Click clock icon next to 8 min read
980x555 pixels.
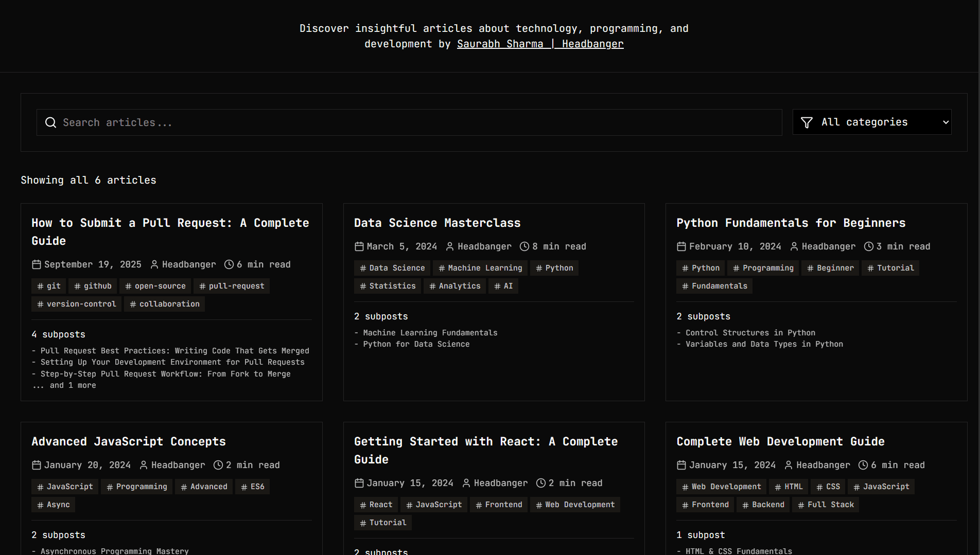pyautogui.click(x=524, y=247)
